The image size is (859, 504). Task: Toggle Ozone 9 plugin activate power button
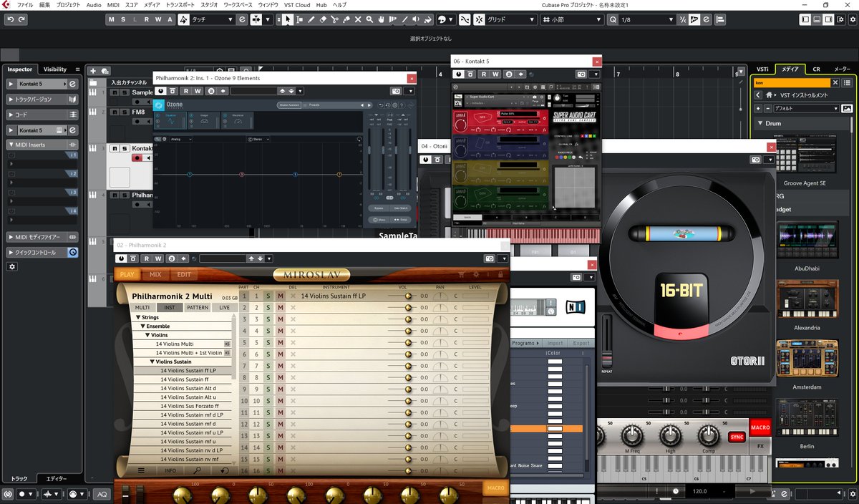[161, 91]
